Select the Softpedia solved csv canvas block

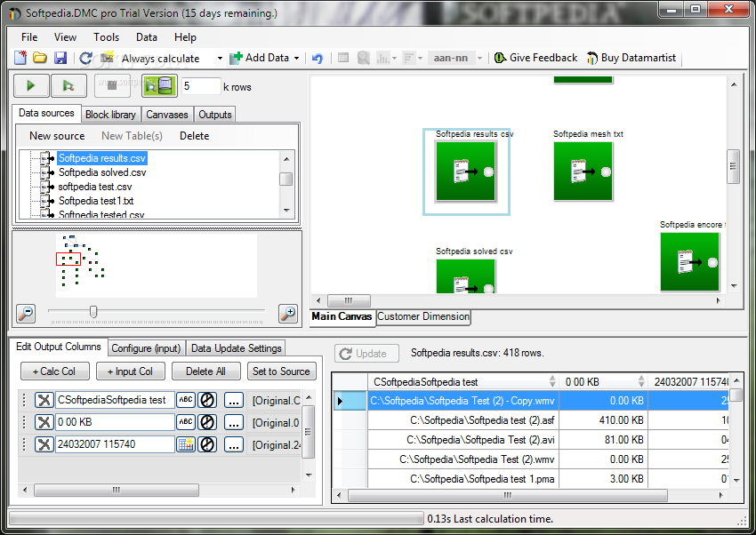tap(466, 275)
